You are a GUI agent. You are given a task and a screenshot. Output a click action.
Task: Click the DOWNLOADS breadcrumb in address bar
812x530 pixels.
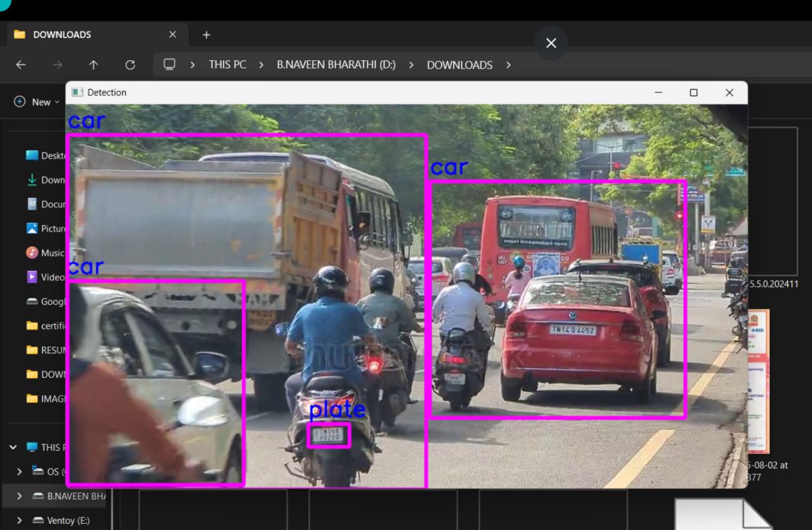[x=460, y=65]
